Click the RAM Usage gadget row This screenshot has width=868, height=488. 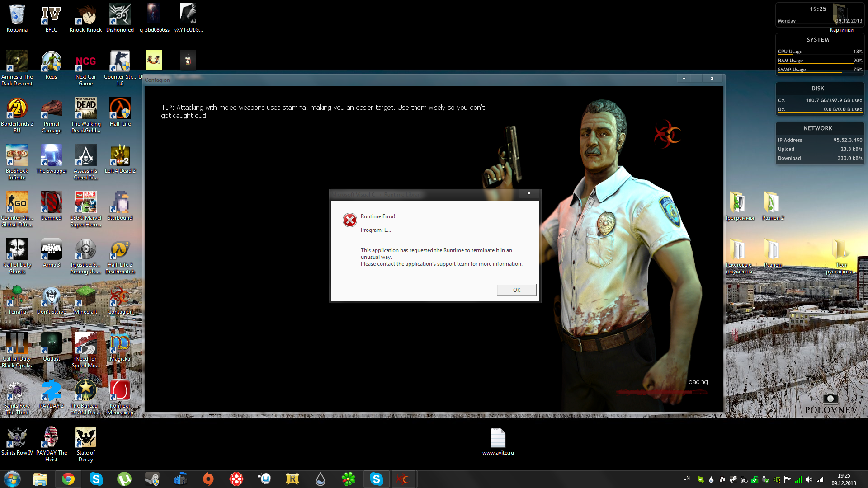click(x=820, y=61)
